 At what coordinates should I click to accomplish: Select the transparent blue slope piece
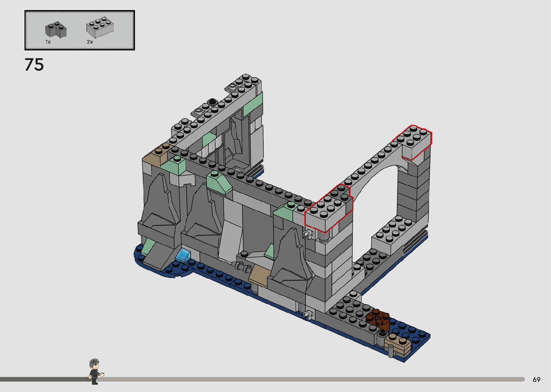183,255
